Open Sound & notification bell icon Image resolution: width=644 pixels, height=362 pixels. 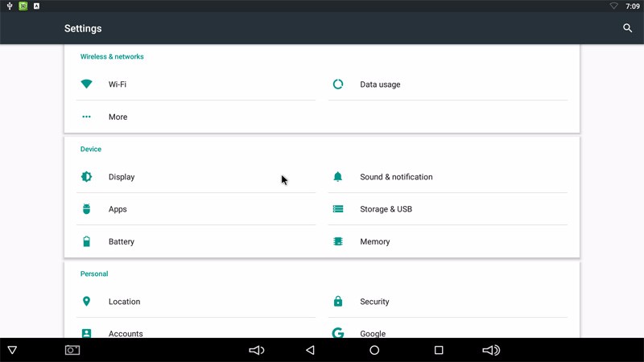tap(338, 177)
